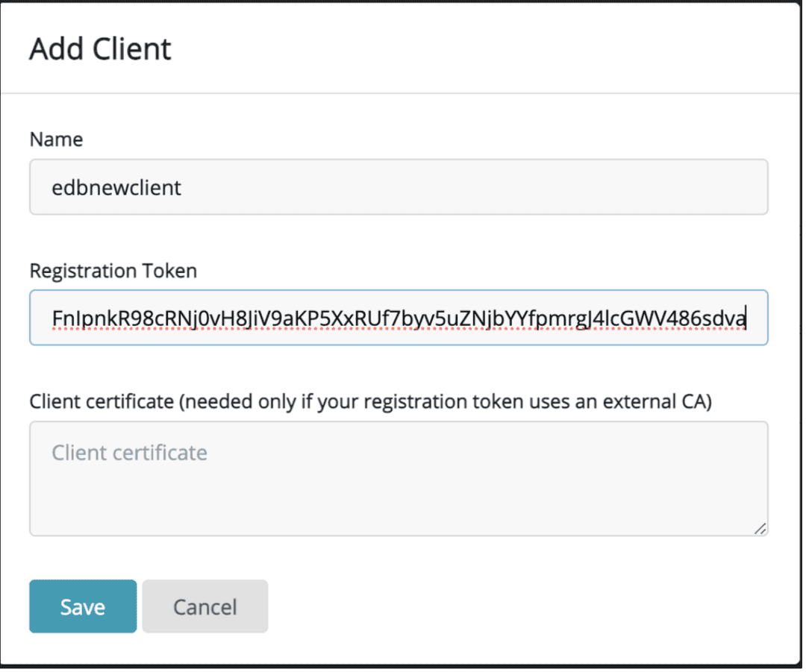Dismiss the dialog using Cancel
Image resolution: width=806 pixels, height=672 pixels.
(x=204, y=606)
